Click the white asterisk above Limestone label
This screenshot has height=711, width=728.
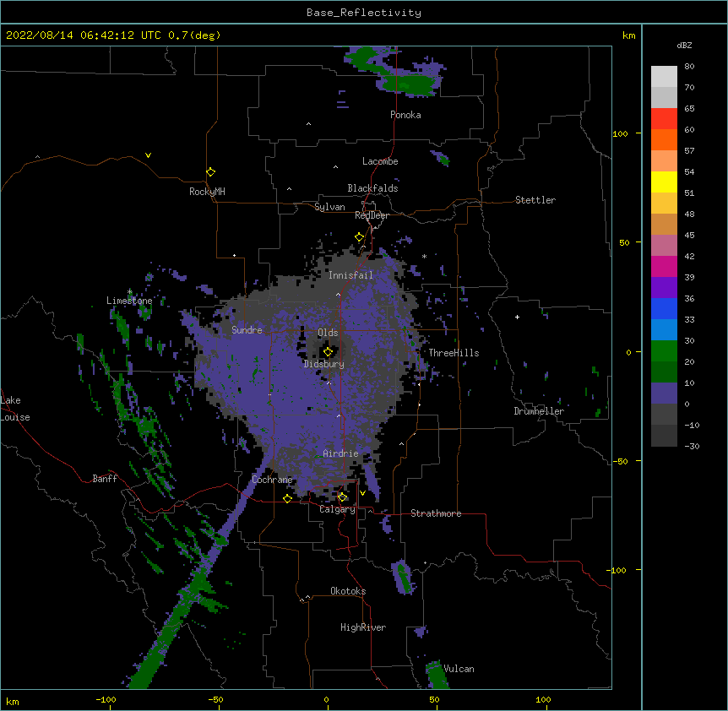(129, 292)
